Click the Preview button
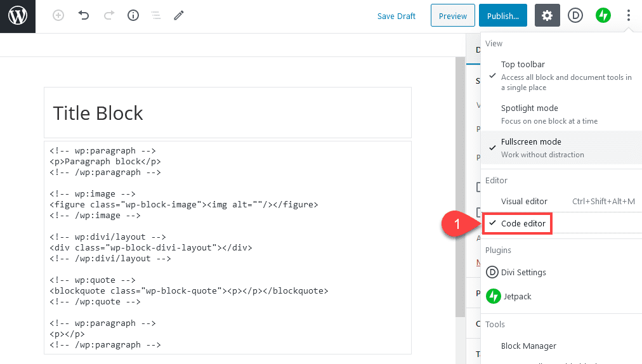 tap(452, 16)
